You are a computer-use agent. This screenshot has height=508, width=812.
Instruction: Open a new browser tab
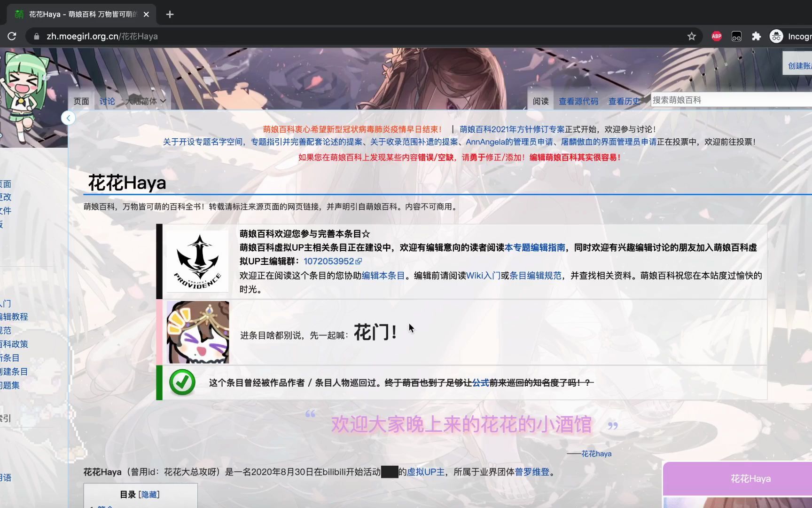pyautogui.click(x=170, y=15)
